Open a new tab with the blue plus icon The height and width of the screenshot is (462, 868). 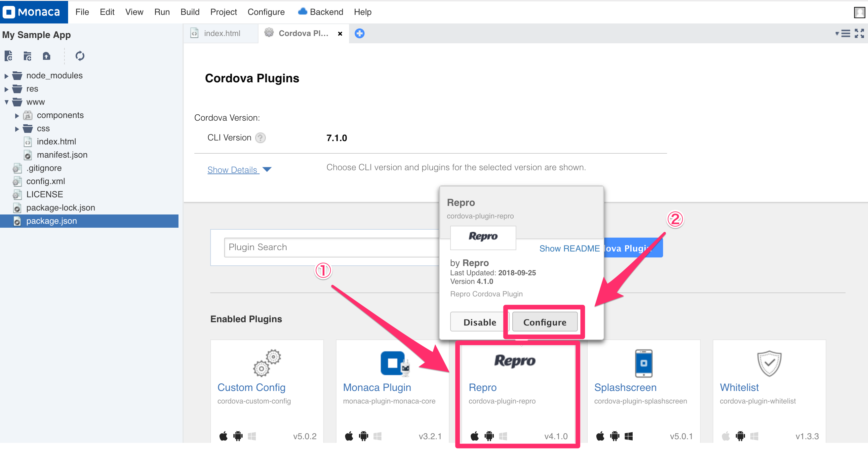click(360, 33)
